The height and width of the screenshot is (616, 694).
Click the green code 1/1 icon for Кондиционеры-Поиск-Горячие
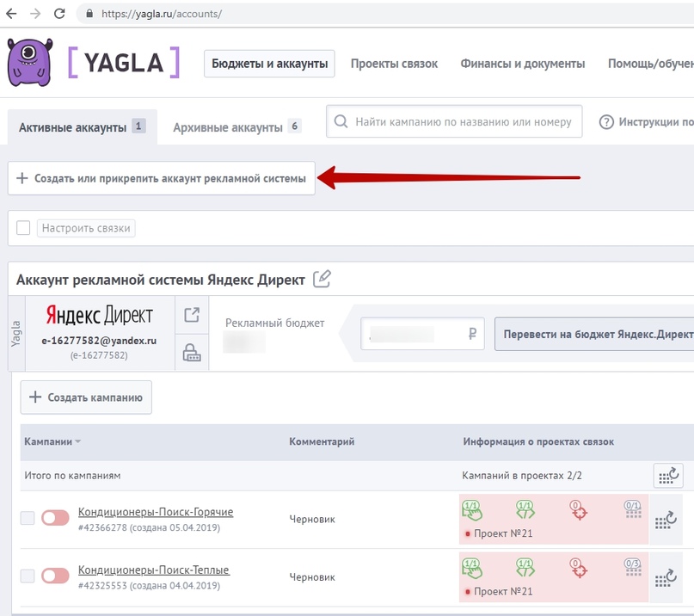tap(525, 509)
